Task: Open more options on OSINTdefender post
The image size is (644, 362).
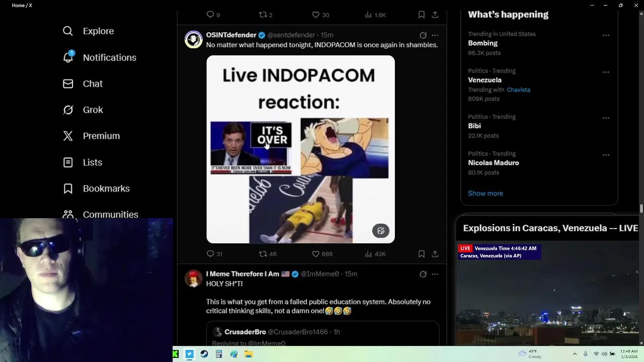Action: 435,35
